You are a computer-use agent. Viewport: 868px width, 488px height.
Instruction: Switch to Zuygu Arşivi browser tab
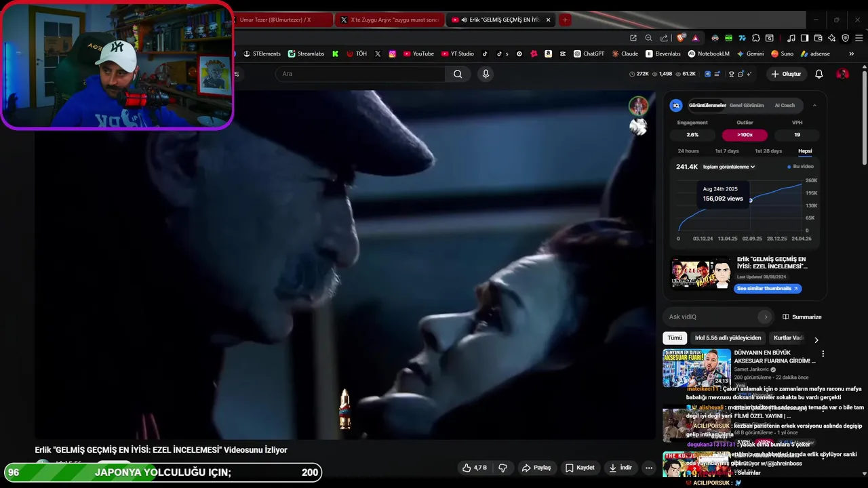pos(391,20)
